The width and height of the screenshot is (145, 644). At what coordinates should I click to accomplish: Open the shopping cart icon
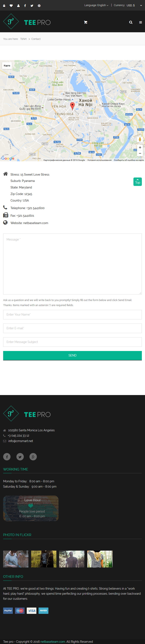point(86,22)
